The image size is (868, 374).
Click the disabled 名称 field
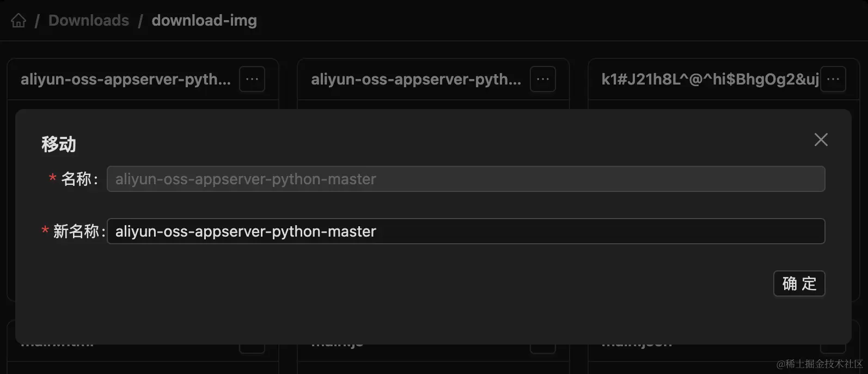pos(466,179)
